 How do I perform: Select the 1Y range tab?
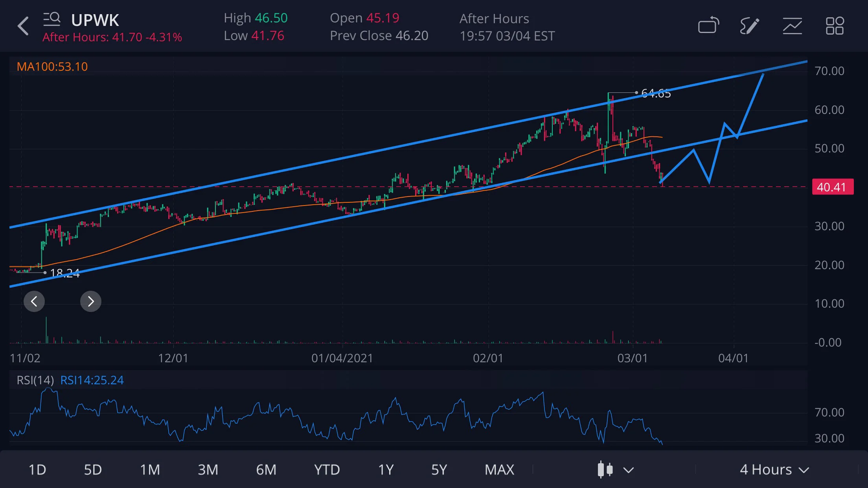tap(386, 470)
